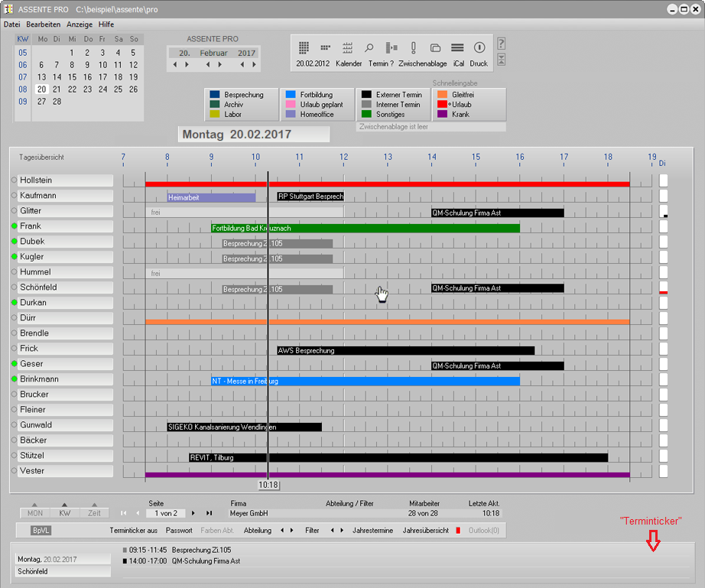
Task: Toggle the green marker for Brinkmann
Action: pos(14,379)
